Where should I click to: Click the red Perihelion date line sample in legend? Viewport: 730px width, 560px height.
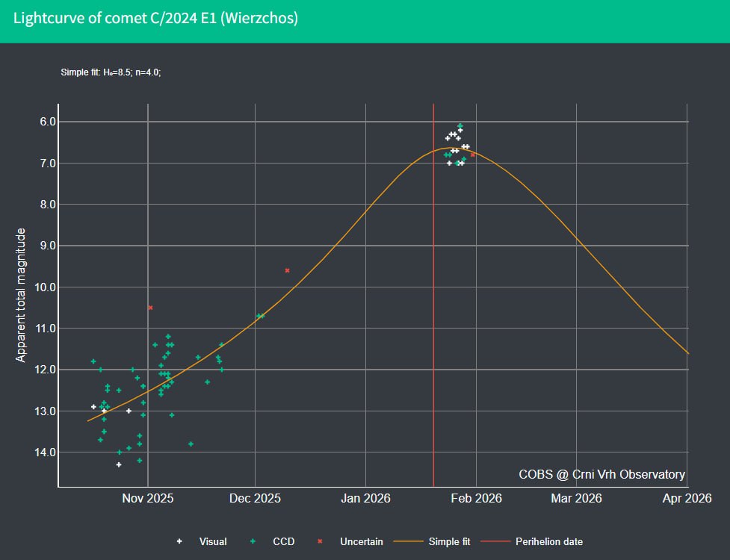(495, 541)
